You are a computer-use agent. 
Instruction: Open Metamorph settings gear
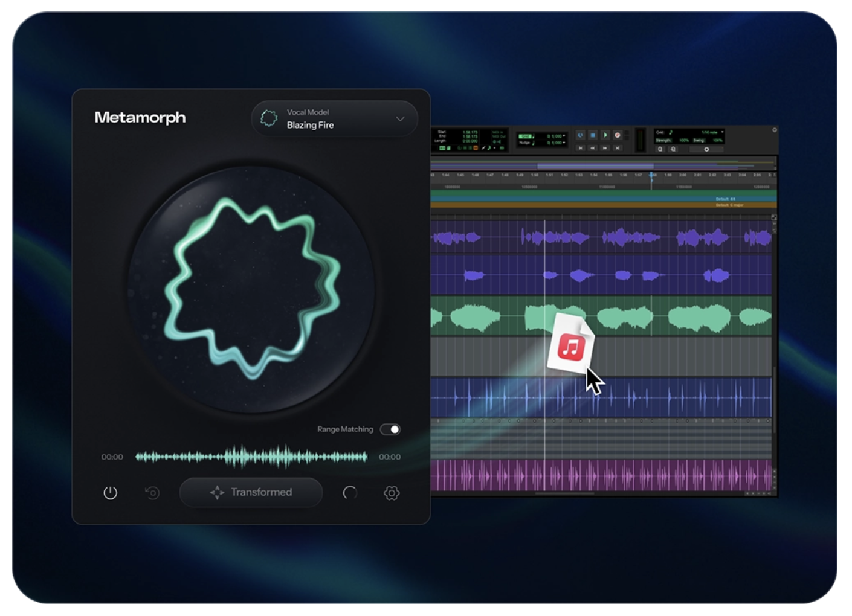pos(392,493)
